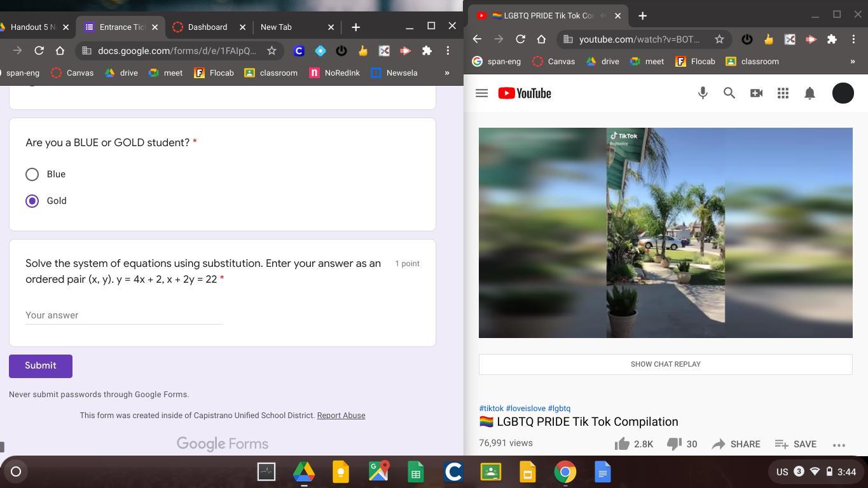Open the YouTube hamburger guide menu
The height and width of the screenshot is (488, 868).
(481, 93)
